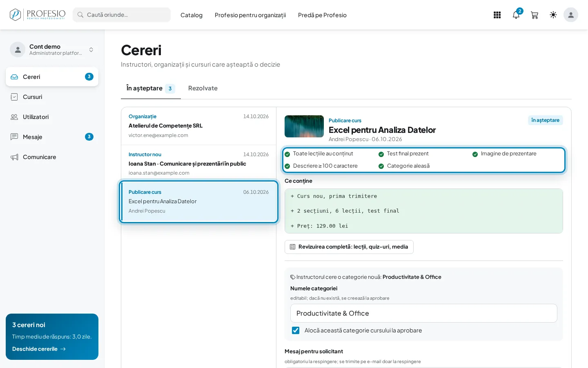This screenshot has width=588, height=368.
Task: Open the apps grid menu
Action: pos(497,15)
